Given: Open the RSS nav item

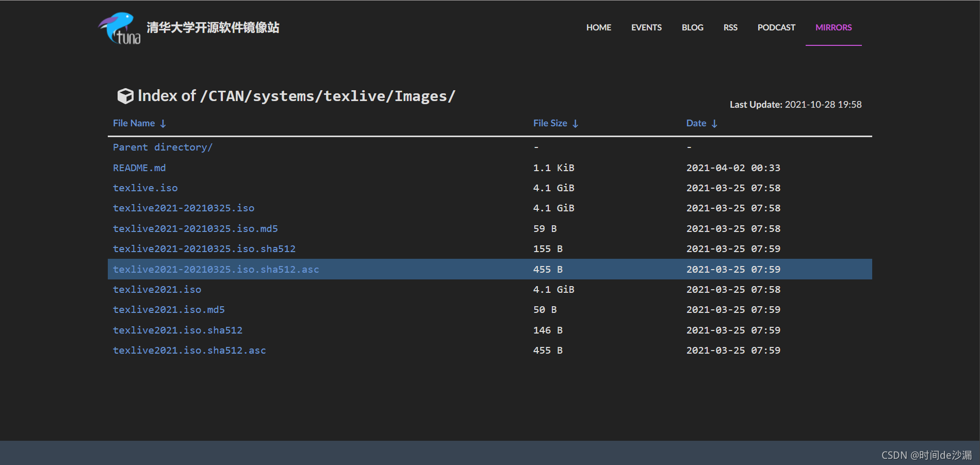Looking at the screenshot, I should [x=730, y=27].
